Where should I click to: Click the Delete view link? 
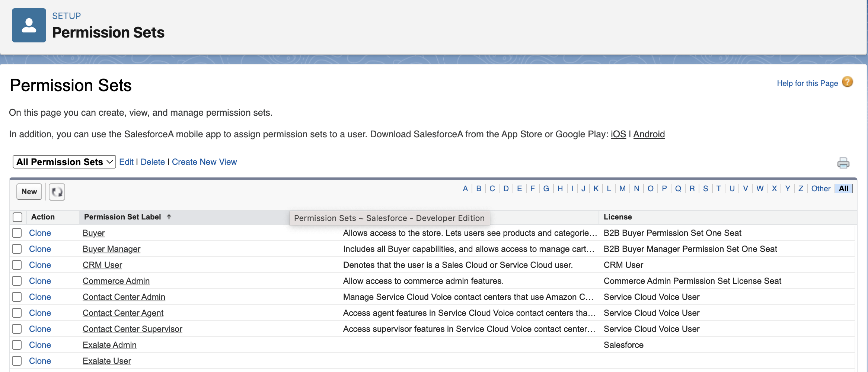pos(153,162)
